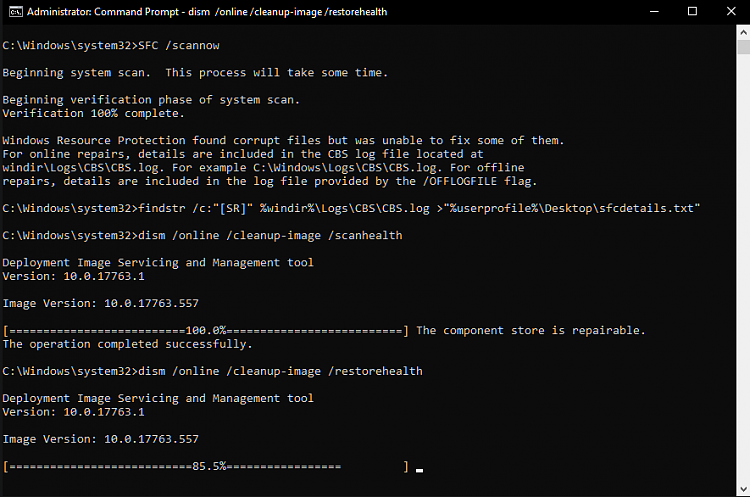Image resolution: width=750 pixels, height=497 pixels.
Task: Close the Command Prompt window
Action: [731, 11]
